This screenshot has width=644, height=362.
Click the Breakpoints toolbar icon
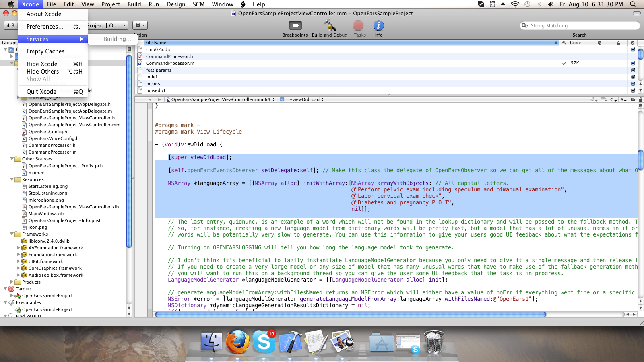pos(295,26)
